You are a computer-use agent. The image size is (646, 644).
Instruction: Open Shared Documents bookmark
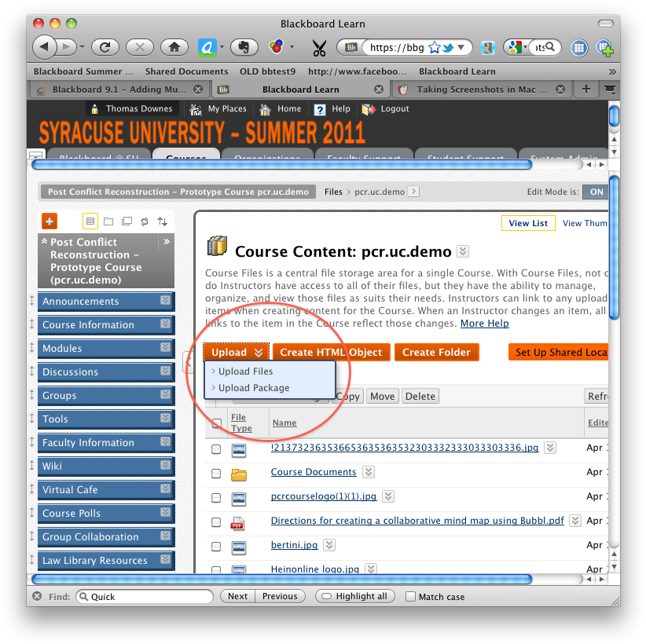[x=186, y=71]
